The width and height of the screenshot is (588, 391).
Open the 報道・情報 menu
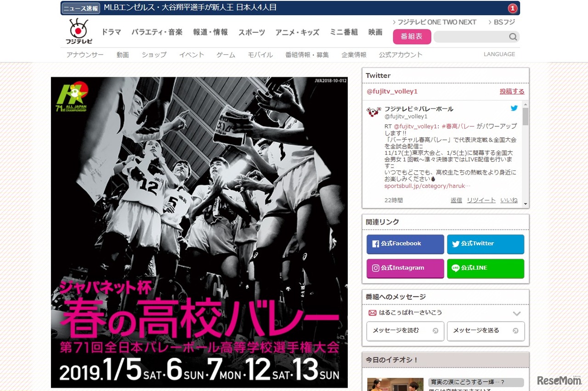coord(210,32)
